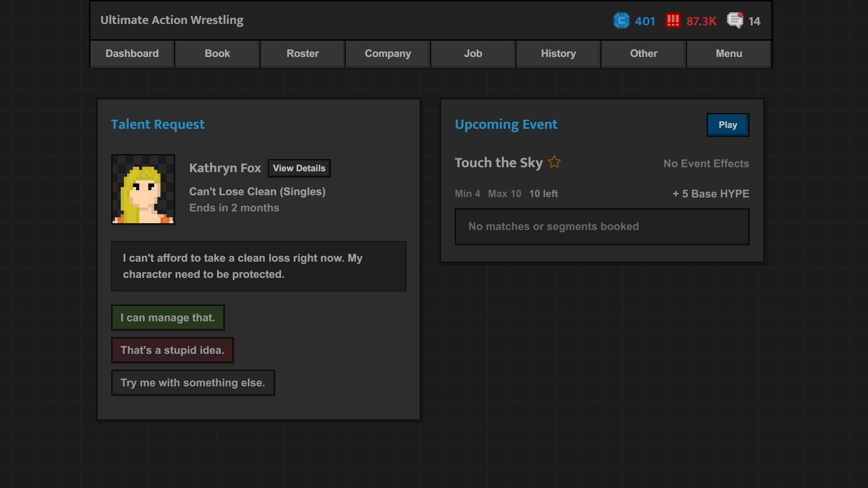This screenshot has width=868, height=488.
Task: Open notifications via the message bubble icon
Action: (736, 20)
